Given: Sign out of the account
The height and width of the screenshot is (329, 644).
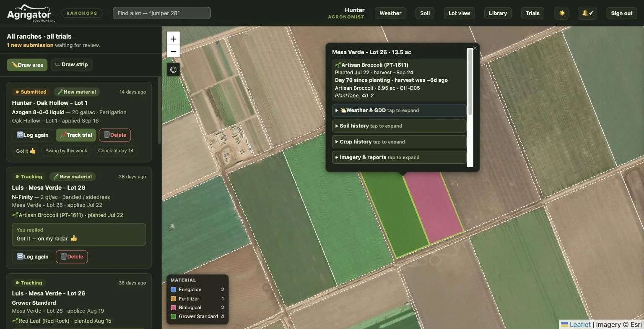Looking at the screenshot, I should pyautogui.click(x=621, y=13).
